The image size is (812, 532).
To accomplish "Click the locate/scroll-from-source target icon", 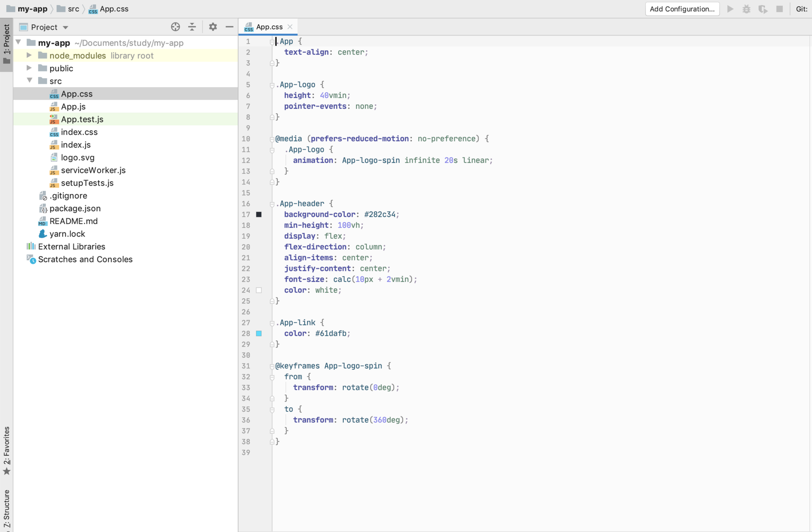I will click(x=176, y=27).
